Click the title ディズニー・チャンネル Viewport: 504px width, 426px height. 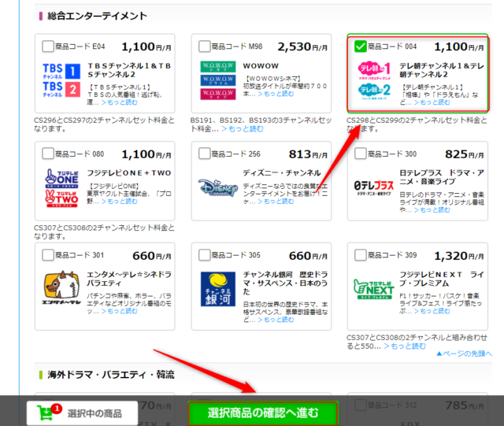(x=282, y=173)
